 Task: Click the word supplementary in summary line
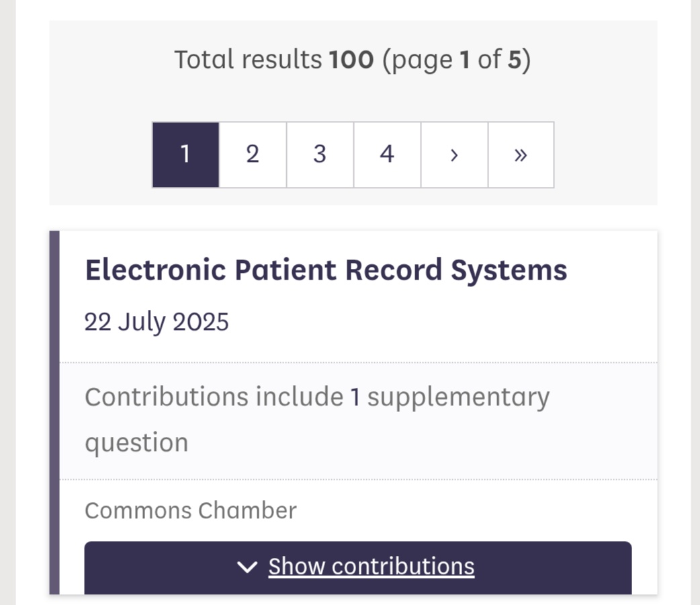[458, 398]
